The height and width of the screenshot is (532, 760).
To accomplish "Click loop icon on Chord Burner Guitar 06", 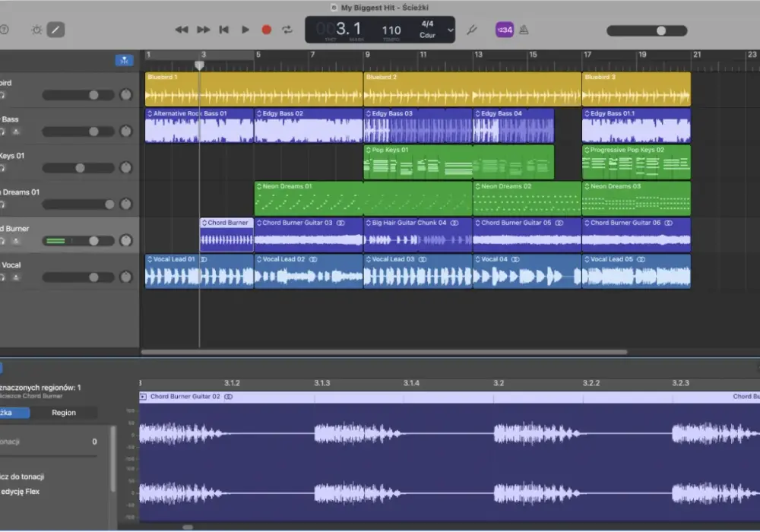I will (x=668, y=223).
